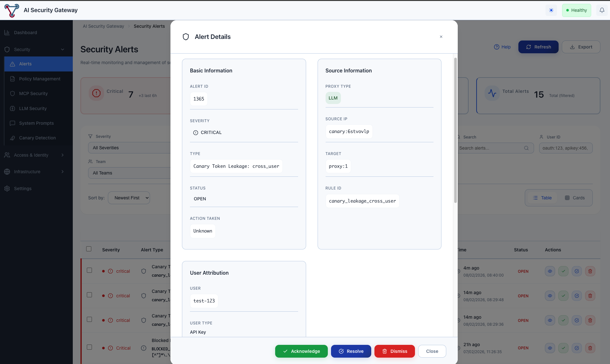This screenshot has width=610, height=364.
Task: Switch to the Cards view tab
Action: pos(575,198)
